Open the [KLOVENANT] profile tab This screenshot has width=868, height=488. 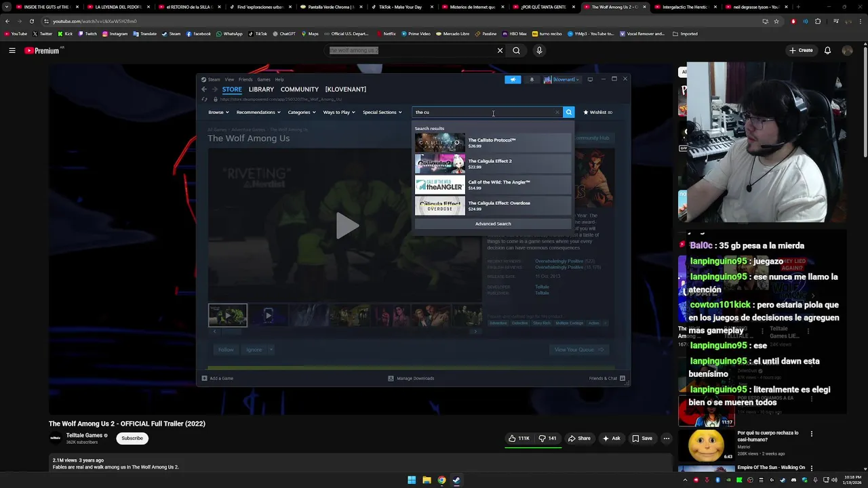coord(346,89)
